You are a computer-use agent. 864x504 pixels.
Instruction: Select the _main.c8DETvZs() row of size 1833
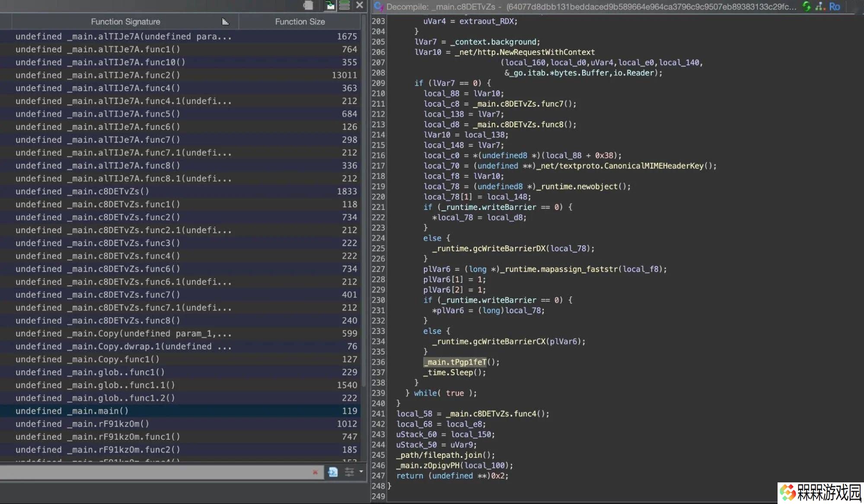coord(180,191)
